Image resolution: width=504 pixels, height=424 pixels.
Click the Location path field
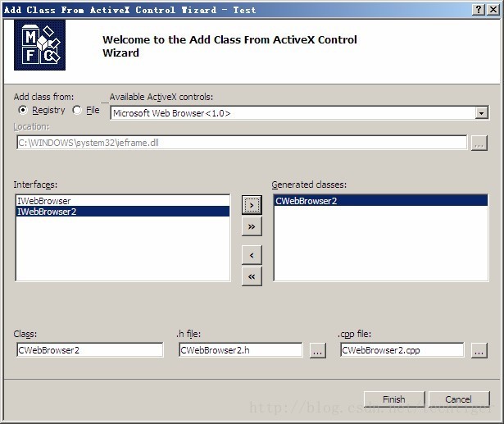pyautogui.click(x=242, y=143)
